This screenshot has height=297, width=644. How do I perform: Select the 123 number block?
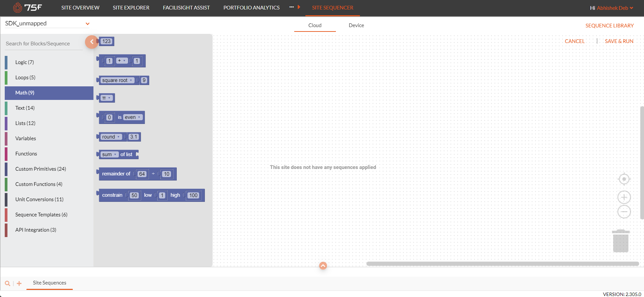pyautogui.click(x=106, y=41)
